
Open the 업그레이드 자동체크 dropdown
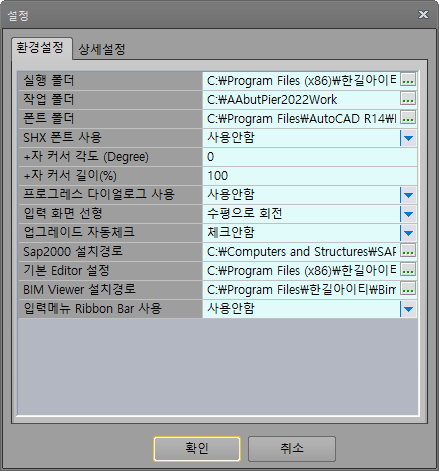(408, 233)
